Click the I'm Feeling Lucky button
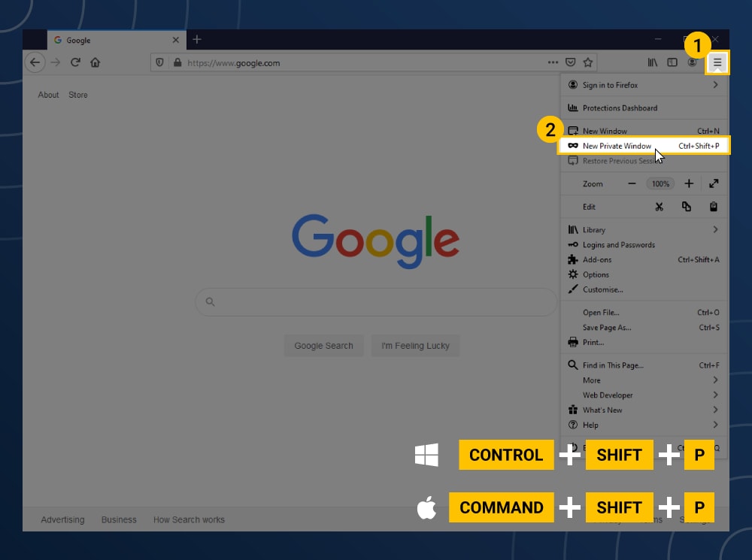Screen dimensions: 752x560 pos(415,346)
